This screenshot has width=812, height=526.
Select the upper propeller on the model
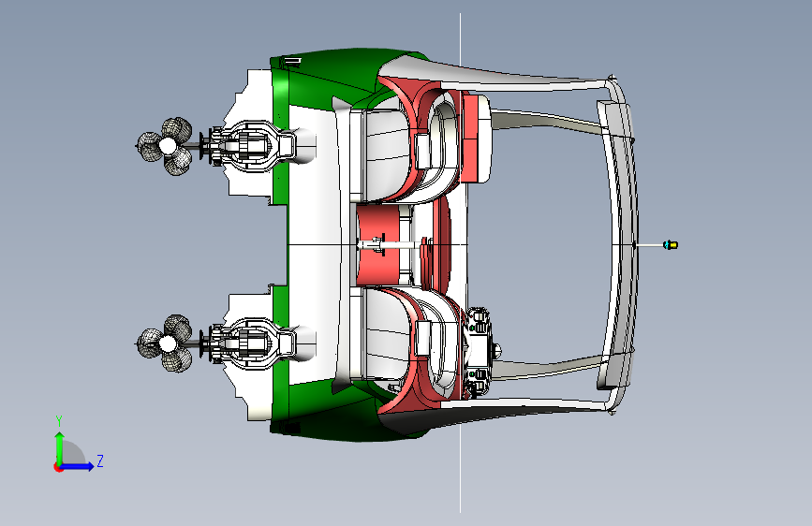[166, 147]
